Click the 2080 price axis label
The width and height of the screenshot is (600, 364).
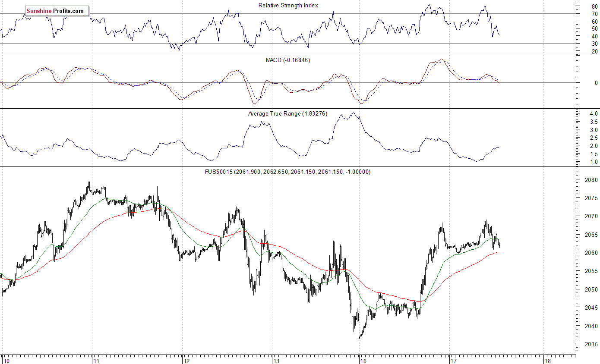pyautogui.click(x=591, y=180)
